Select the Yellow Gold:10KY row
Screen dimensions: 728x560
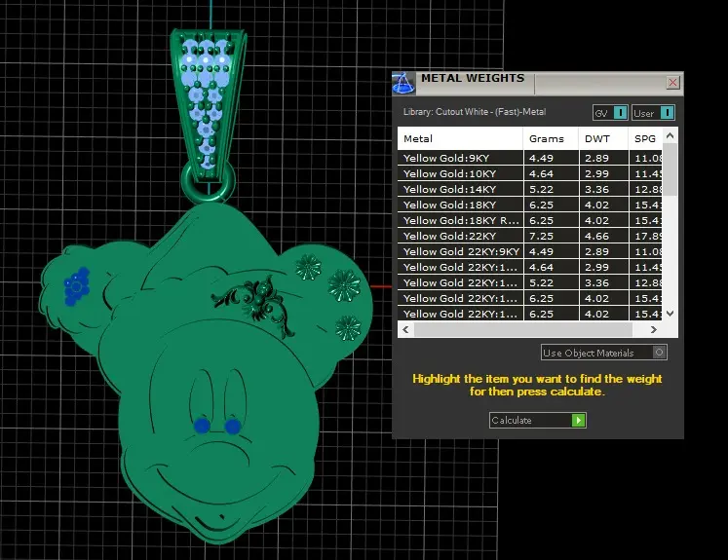(x=530, y=173)
